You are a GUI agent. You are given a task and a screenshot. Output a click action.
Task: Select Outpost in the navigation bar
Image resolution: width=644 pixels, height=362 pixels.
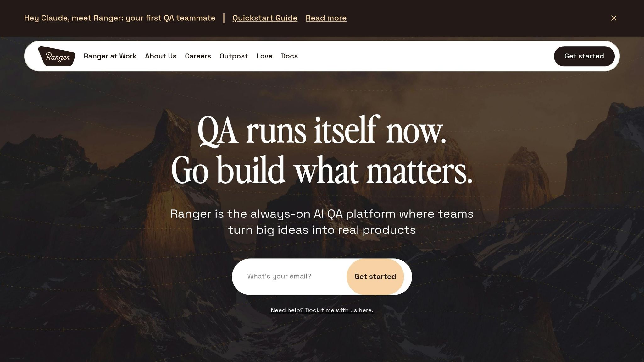(234, 56)
